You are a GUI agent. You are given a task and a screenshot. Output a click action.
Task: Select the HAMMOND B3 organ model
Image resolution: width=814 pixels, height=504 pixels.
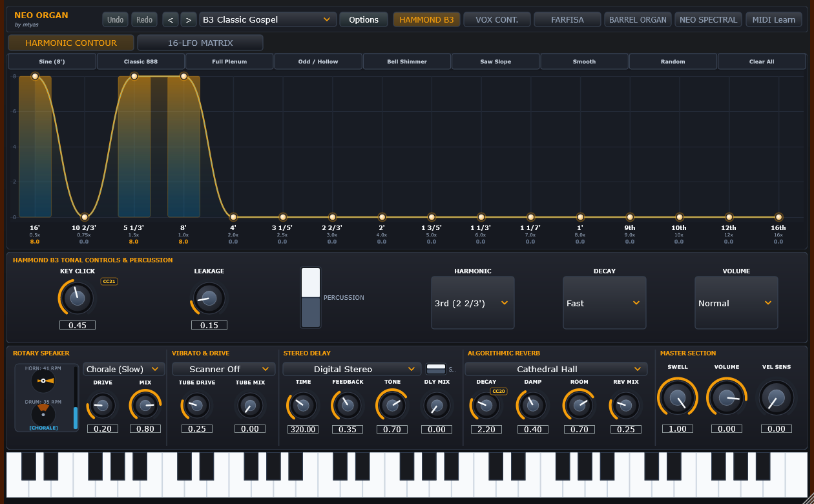pos(426,19)
